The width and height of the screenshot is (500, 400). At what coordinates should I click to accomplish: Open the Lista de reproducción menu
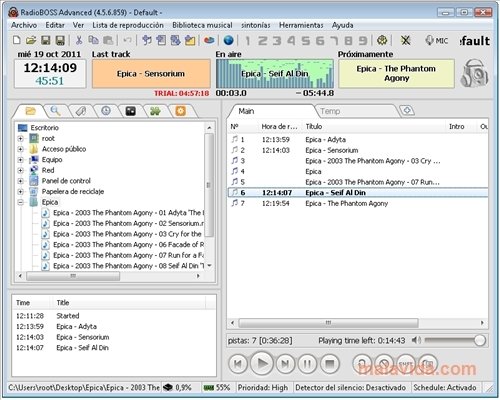[128, 25]
